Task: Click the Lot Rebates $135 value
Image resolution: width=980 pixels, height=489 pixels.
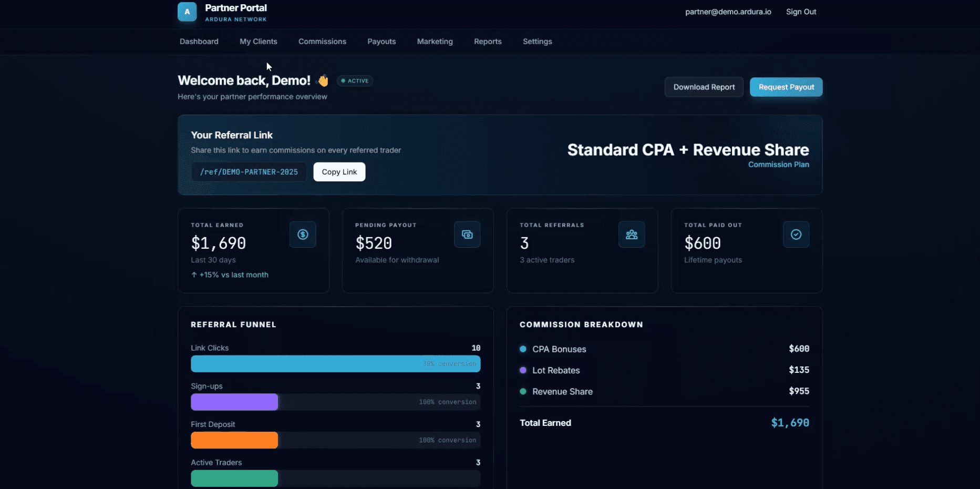Action: pyautogui.click(x=799, y=370)
